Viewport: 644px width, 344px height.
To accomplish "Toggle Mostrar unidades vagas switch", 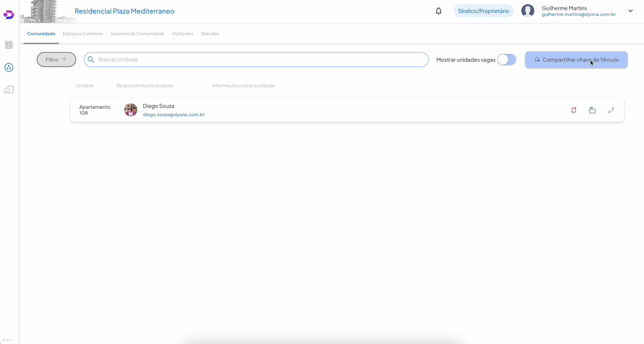I will pyautogui.click(x=506, y=60).
